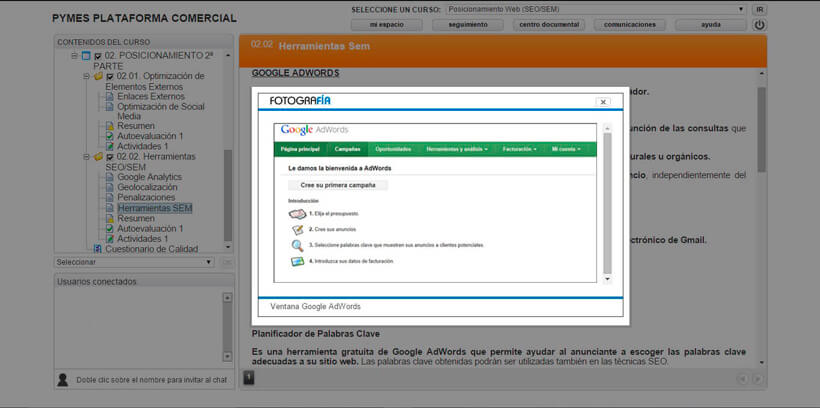Collapse the 02.01 Optimización de Elementos Externos node
Viewport: 820px width, 408px height.
[86, 76]
